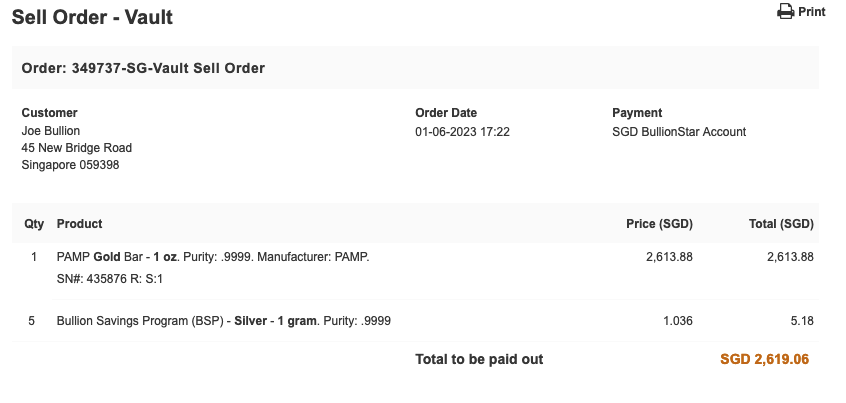
Task: Click the Total (SGD) column header
Action: [781, 224]
